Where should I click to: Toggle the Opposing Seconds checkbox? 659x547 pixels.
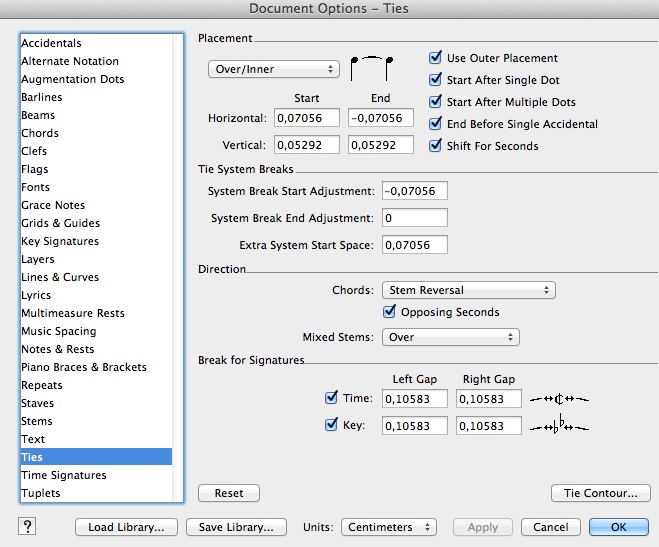391,312
